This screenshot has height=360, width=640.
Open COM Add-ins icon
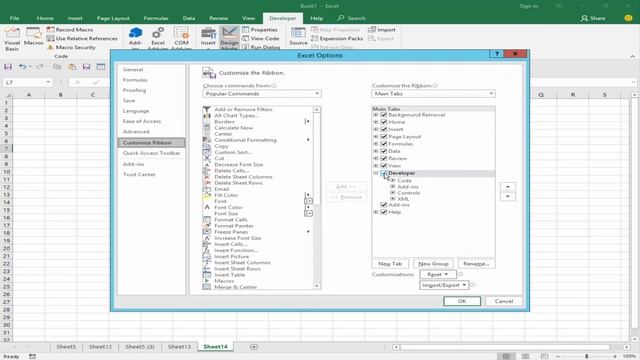181,38
